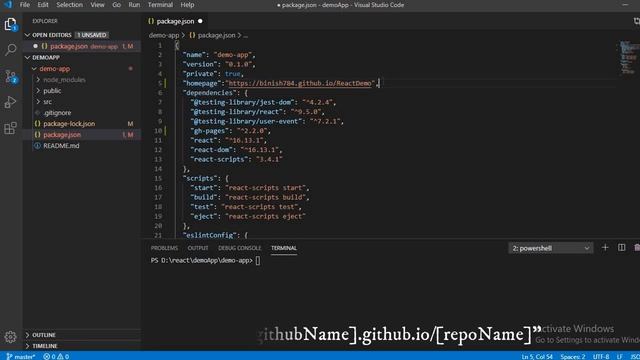Open the File menu
The image size is (640, 360).
click(25, 5)
